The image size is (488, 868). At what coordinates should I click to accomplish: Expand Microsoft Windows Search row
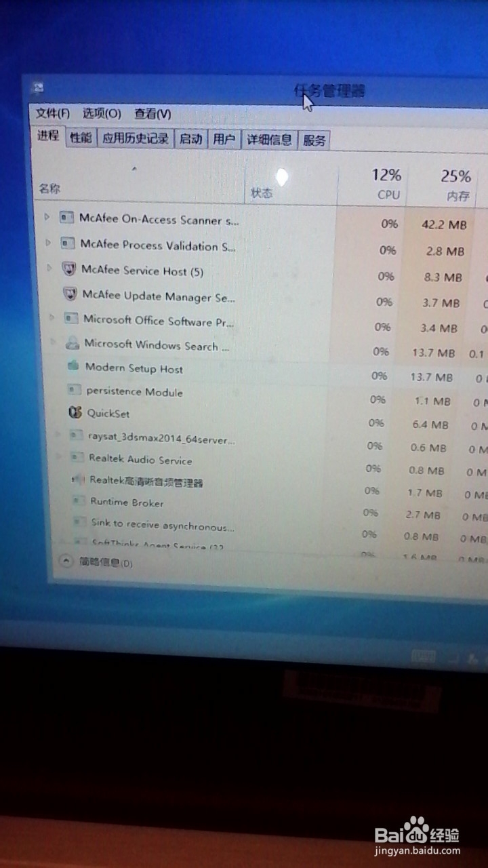[54, 341]
